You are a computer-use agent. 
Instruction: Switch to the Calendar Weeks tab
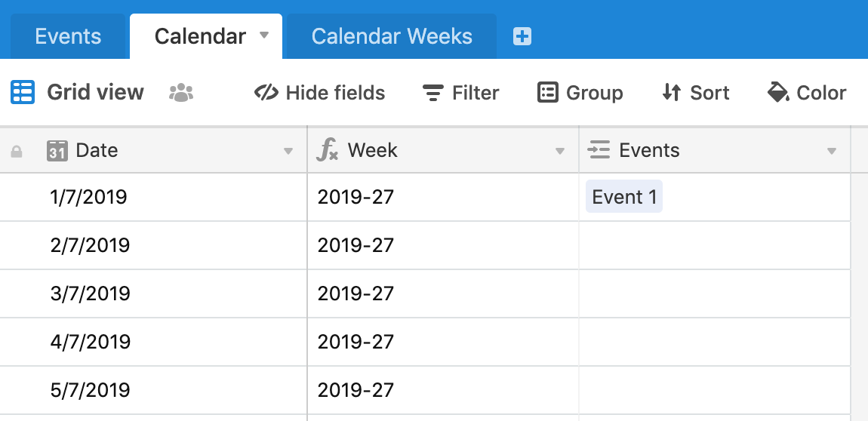click(392, 36)
